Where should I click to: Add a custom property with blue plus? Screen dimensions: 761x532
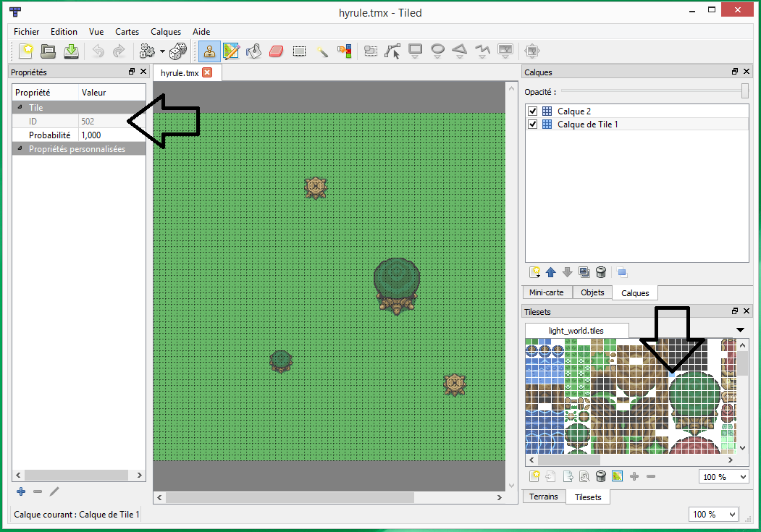pos(21,491)
